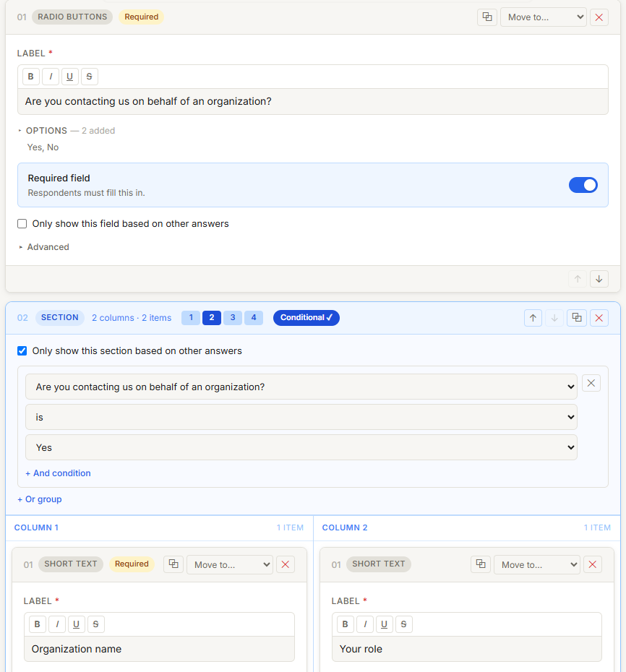The width and height of the screenshot is (626, 672).
Task: Apply strikethrough in organization question label
Action: point(89,77)
